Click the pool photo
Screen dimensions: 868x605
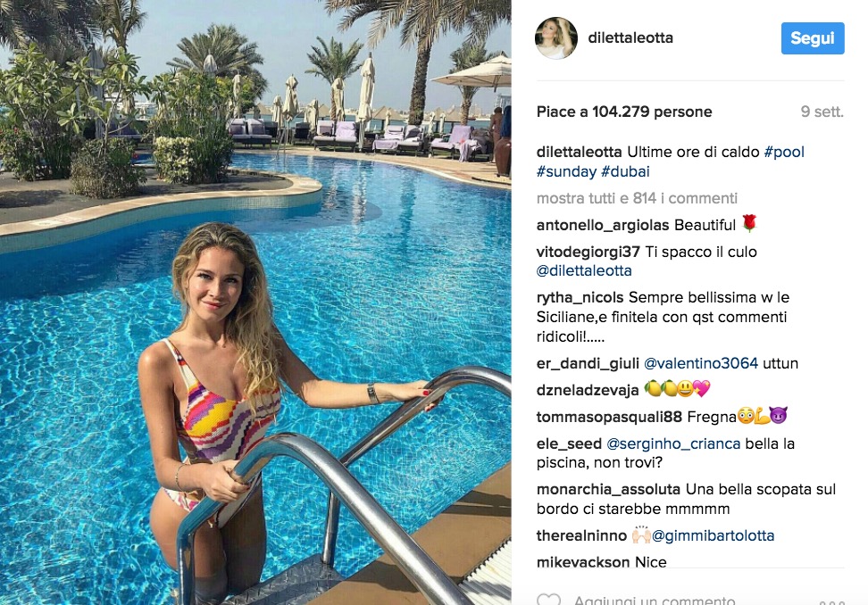[x=255, y=302]
